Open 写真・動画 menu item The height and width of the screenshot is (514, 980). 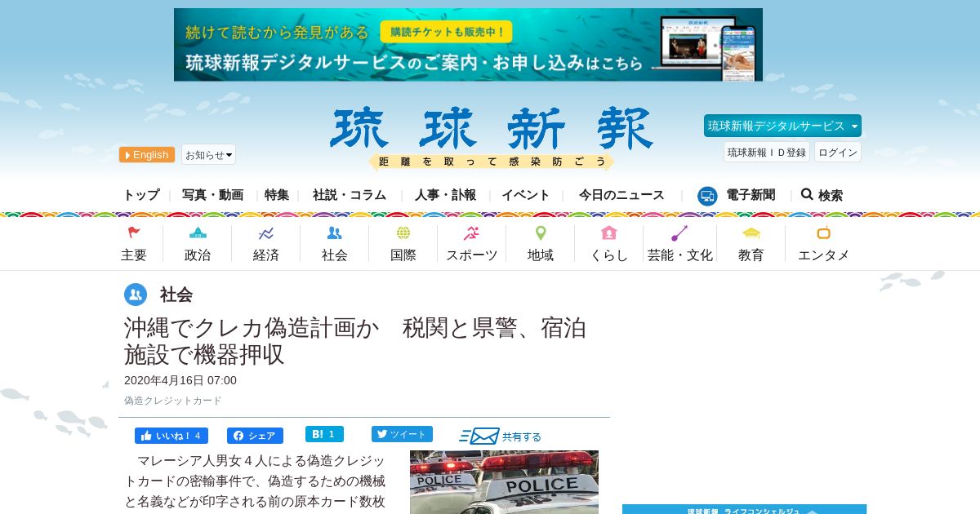(x=212, y=195)
